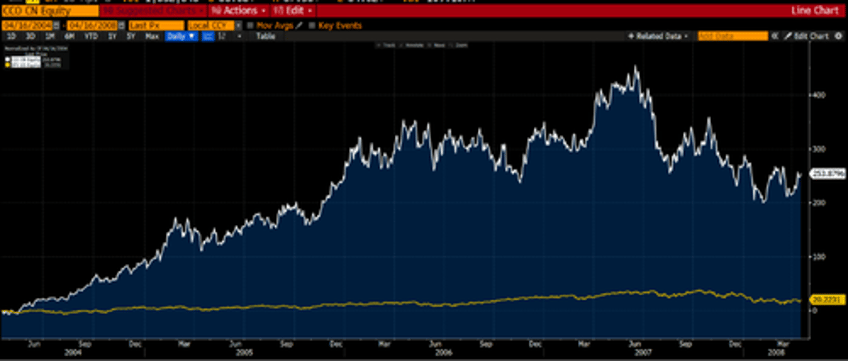The height and width of the screenshot is (361, 848).
Task: Expand the Related Data dropdown
Action: click(658, 36)
